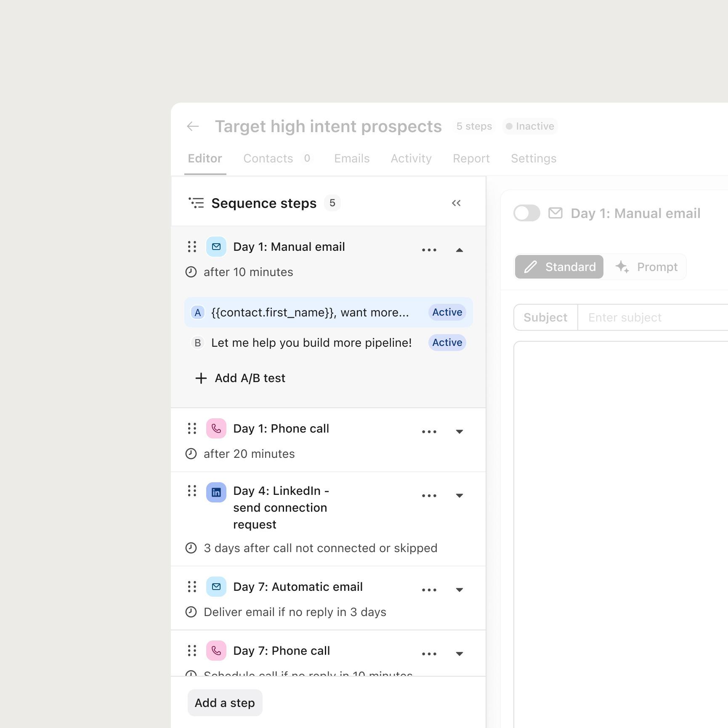Open more options for Day 1: Manual email
Screen dimensions: 728x728
[429, 250]
